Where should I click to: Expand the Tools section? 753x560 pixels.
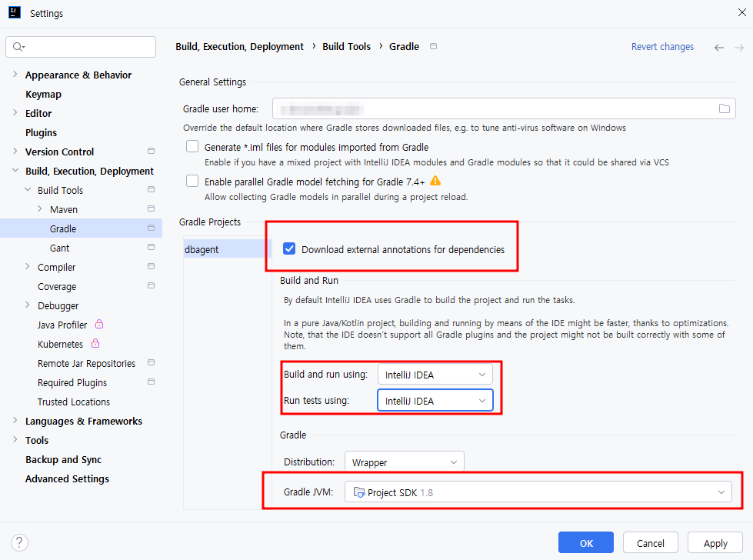pos(15,439)
